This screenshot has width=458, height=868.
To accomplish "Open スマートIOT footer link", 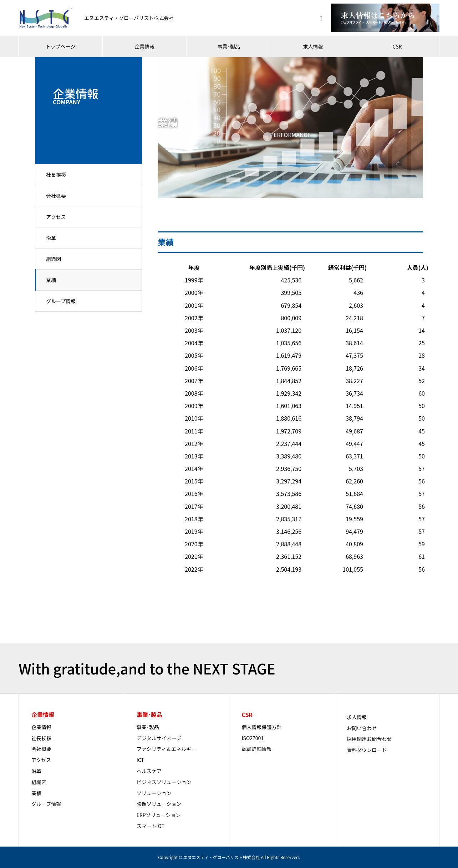I will [x=151, y=826].
